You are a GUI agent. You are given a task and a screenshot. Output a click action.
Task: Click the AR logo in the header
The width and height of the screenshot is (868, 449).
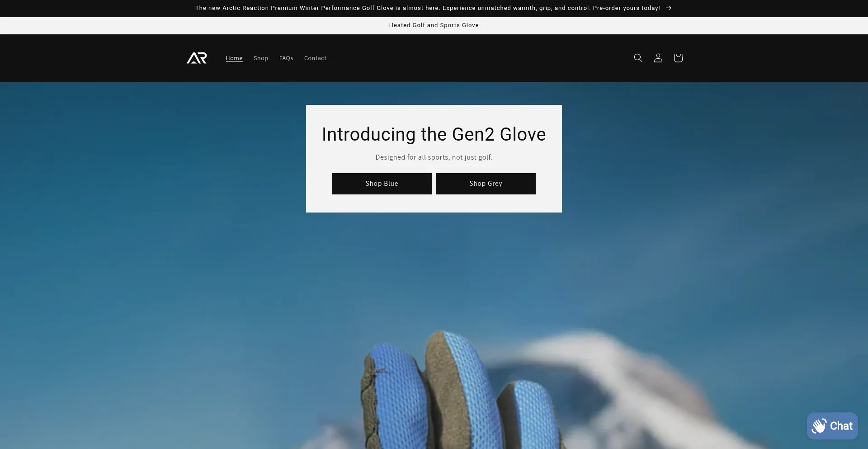[197, 58]
